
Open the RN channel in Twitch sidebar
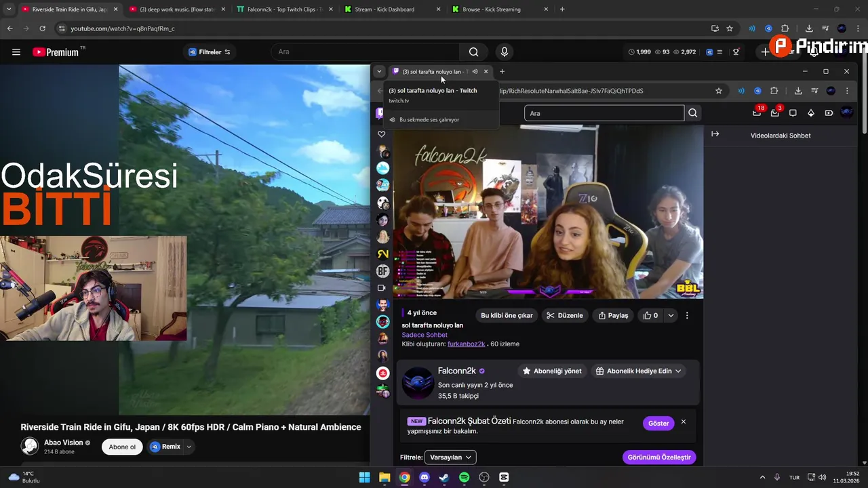[383, 253]
